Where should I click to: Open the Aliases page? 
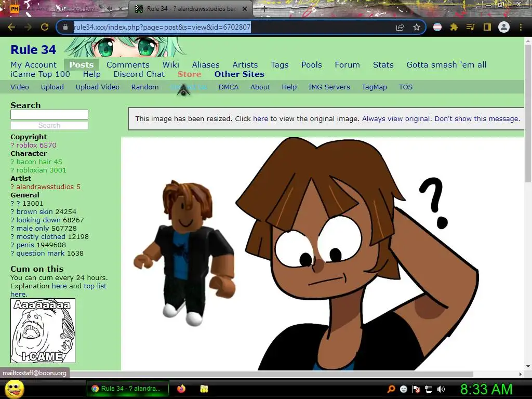[206, 65]
